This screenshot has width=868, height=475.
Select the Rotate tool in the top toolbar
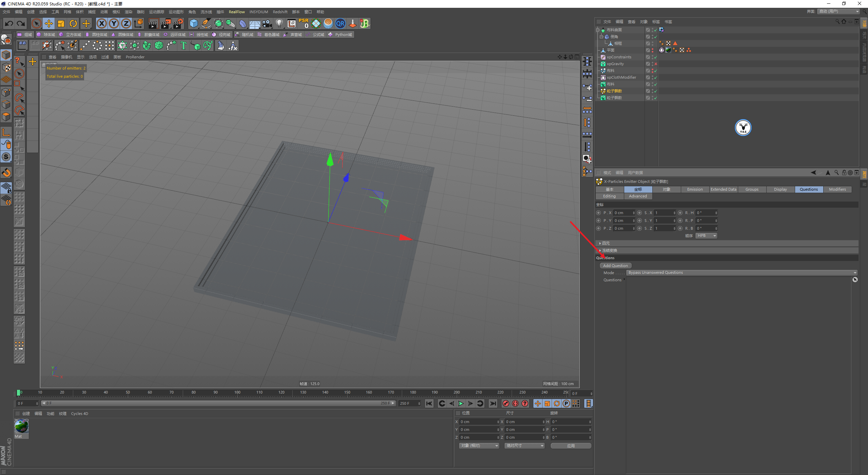(x=74, y=23)
